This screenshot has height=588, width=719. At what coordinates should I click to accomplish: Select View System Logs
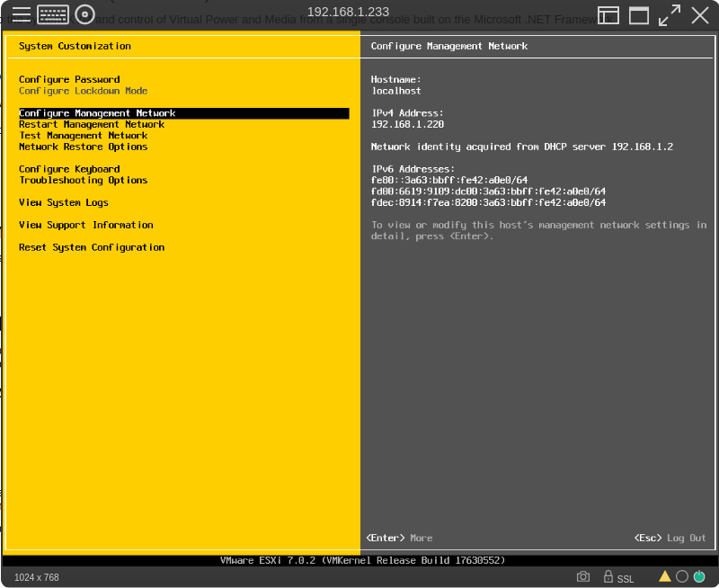pyautogui.click(x=63, y=203)
